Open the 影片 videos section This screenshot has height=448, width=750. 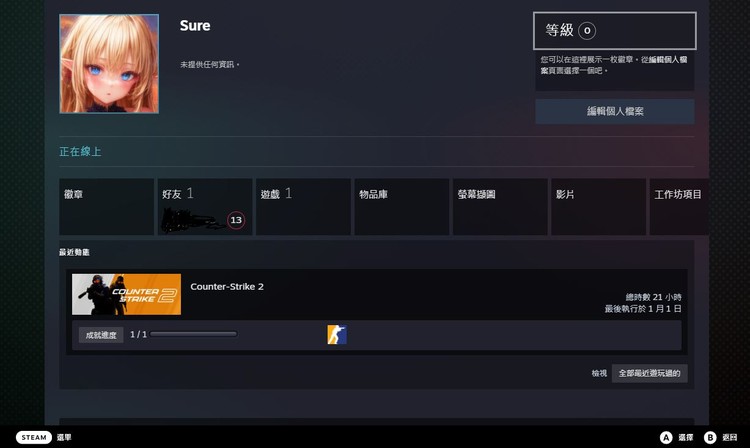[x=597, y=206]
